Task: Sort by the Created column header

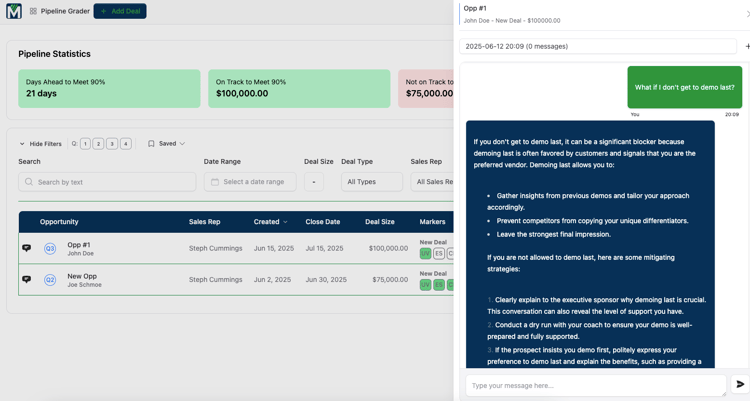Action: pos(270,222)
